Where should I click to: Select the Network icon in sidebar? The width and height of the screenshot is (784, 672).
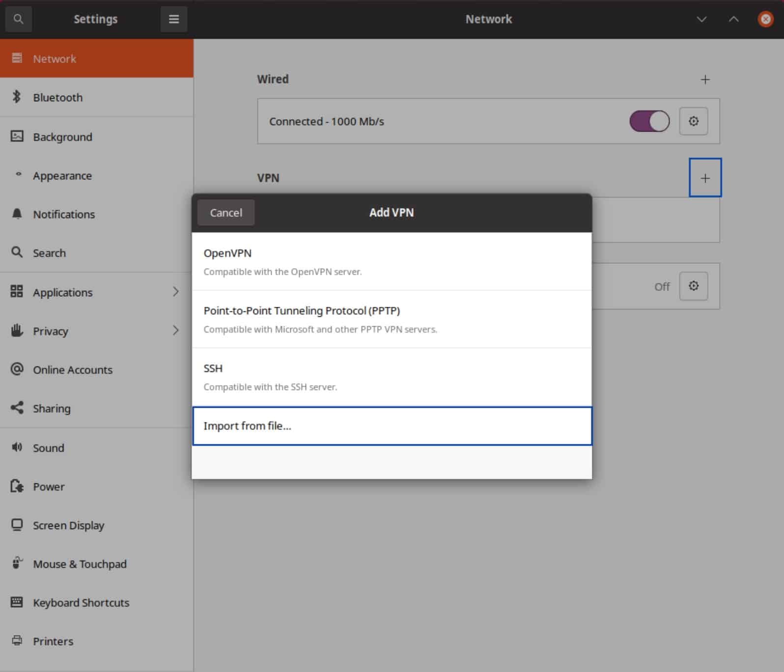17,58
